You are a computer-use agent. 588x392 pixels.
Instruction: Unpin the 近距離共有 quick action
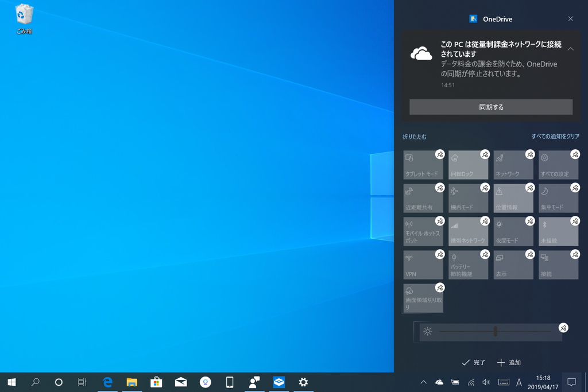pos(440,188)
